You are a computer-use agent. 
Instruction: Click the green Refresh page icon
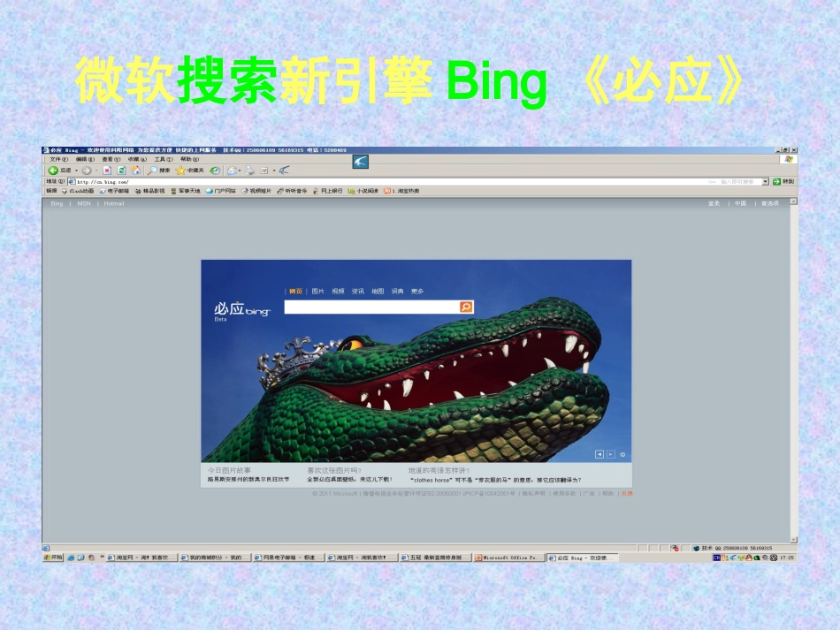pyautogui.click(x=122, y=171)
